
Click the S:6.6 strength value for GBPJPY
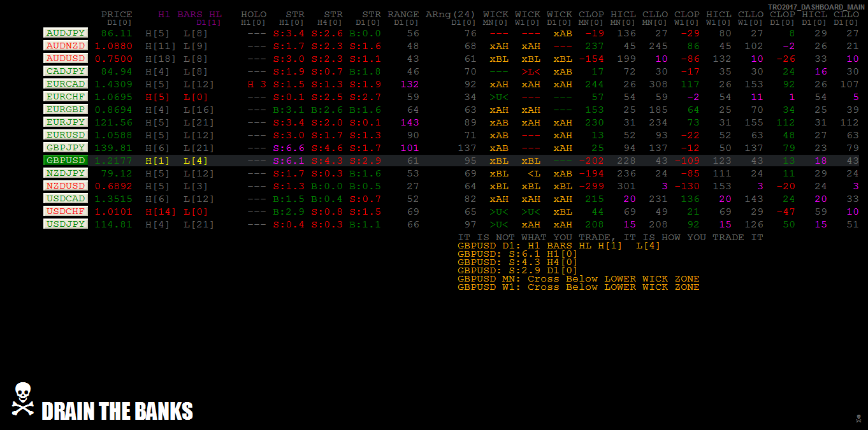(289, 148)
